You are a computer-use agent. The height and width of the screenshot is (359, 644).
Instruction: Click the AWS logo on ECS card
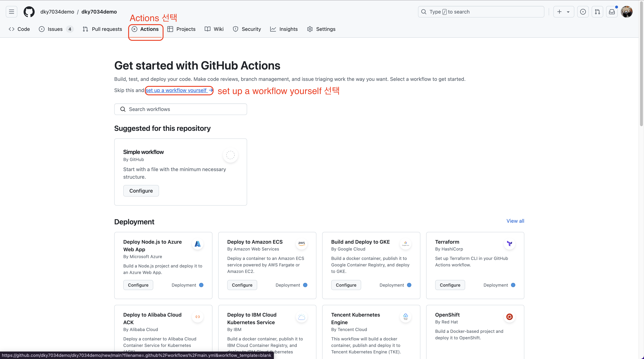click(301, 243)
